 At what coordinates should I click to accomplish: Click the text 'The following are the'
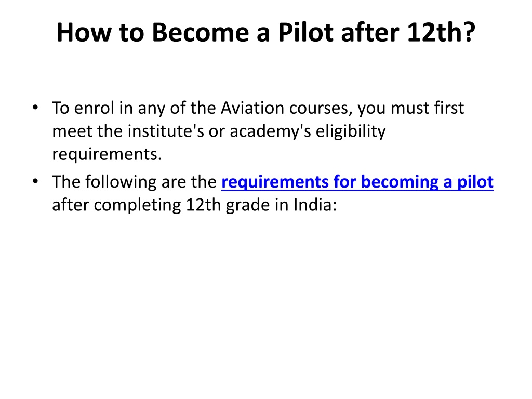pos(134,182)
